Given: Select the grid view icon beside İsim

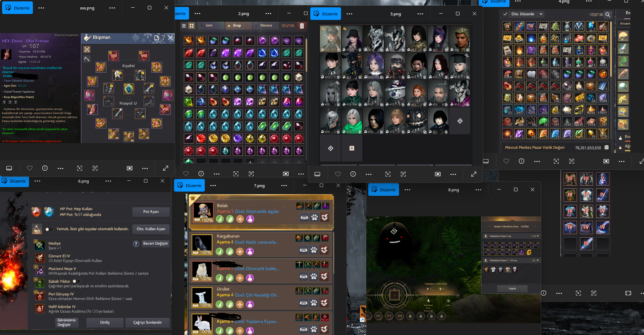Looking at the screenshot, I should (x=191, y=25).
